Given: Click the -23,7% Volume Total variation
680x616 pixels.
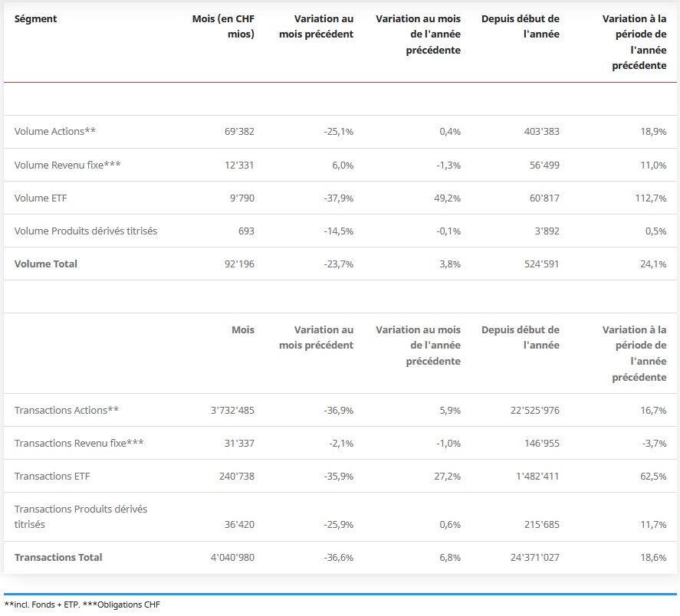Looking at the screenshot, I should tap(338, 264).
